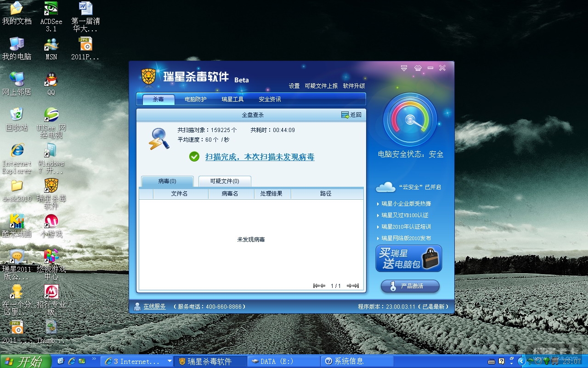Select the 可疑文件(0) results tab
588x368 pixels.
[x=225, y=181]
